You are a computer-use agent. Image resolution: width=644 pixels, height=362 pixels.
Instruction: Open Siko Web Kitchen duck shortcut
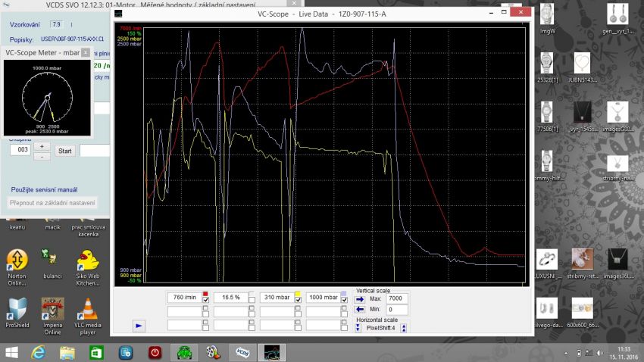(x=88, y=267)
